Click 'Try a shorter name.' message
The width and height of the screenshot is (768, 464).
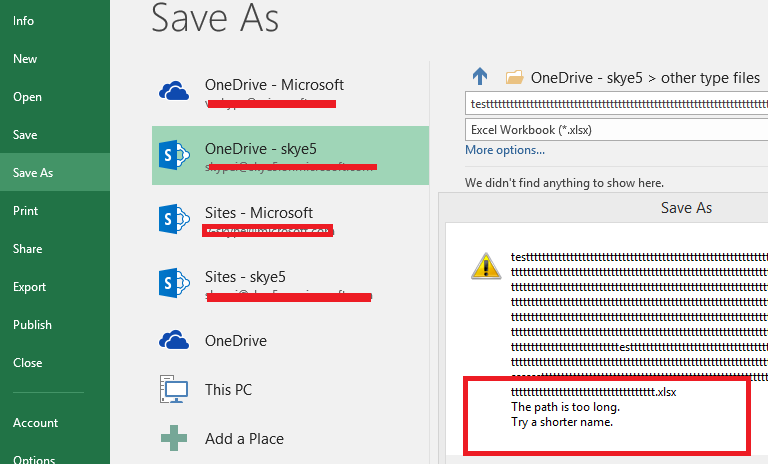(562, 422)
